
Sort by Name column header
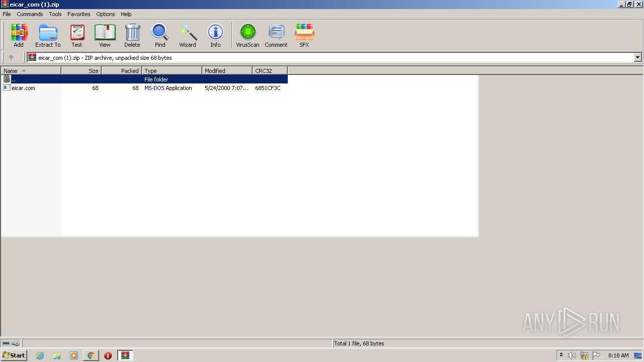[31, 71]
